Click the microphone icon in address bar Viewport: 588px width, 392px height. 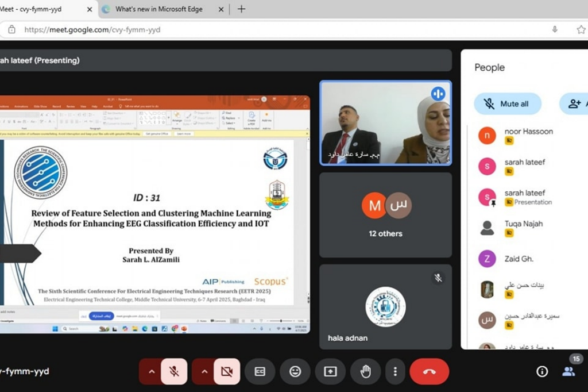tap(555, 29)
